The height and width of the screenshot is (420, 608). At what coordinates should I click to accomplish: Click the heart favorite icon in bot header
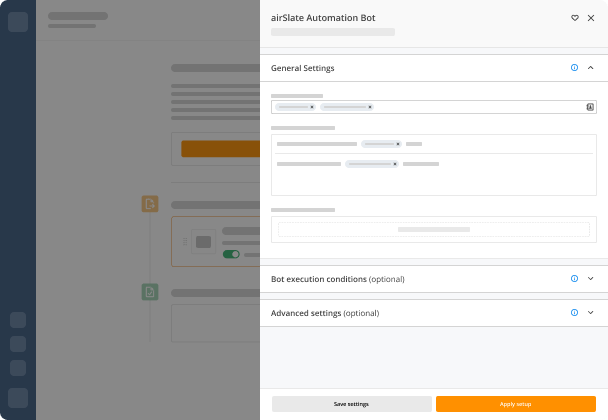[x=575, y=18]
